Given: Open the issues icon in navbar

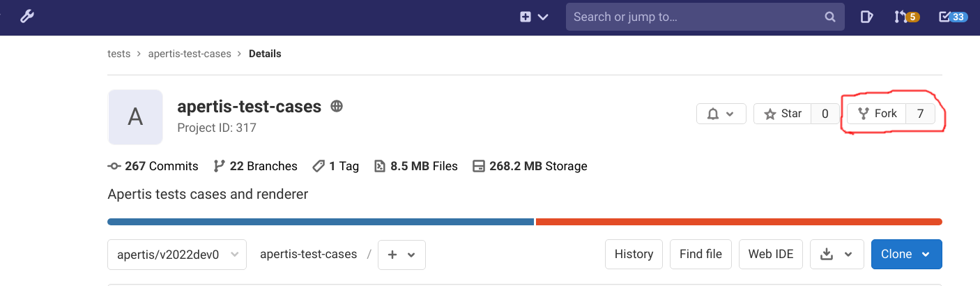Looking at the screenshot, I should coord(866,17).
